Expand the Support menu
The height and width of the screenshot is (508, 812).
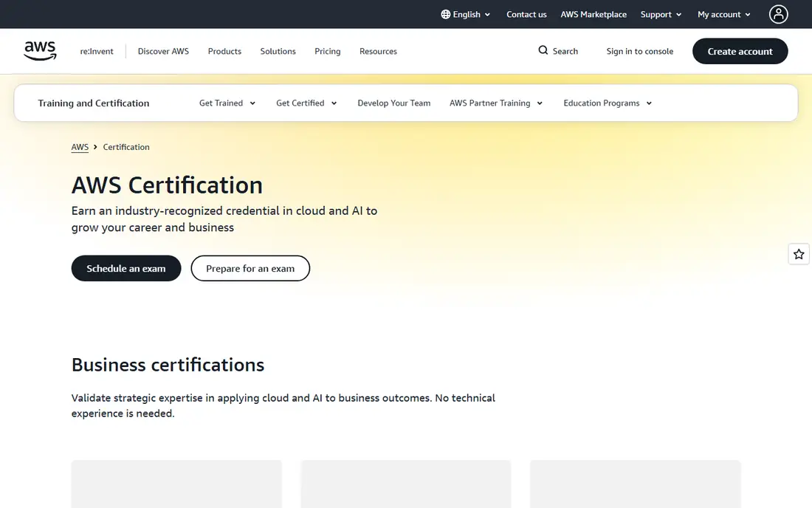[661, 15]
